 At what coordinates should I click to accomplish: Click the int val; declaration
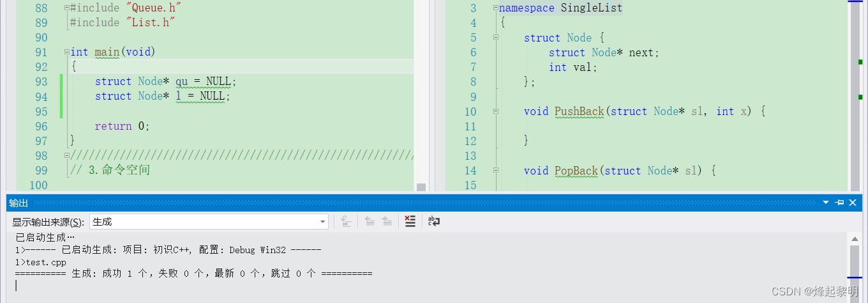click(x=573, y=67)
